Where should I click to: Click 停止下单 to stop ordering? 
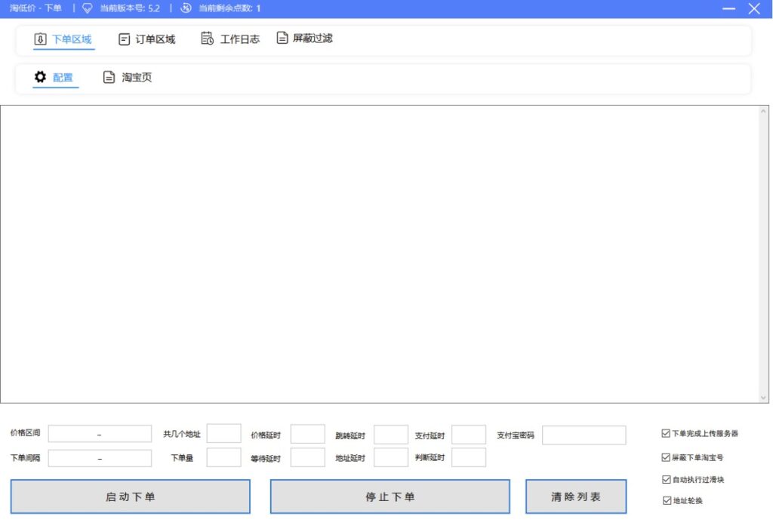(x=390, y=496)
